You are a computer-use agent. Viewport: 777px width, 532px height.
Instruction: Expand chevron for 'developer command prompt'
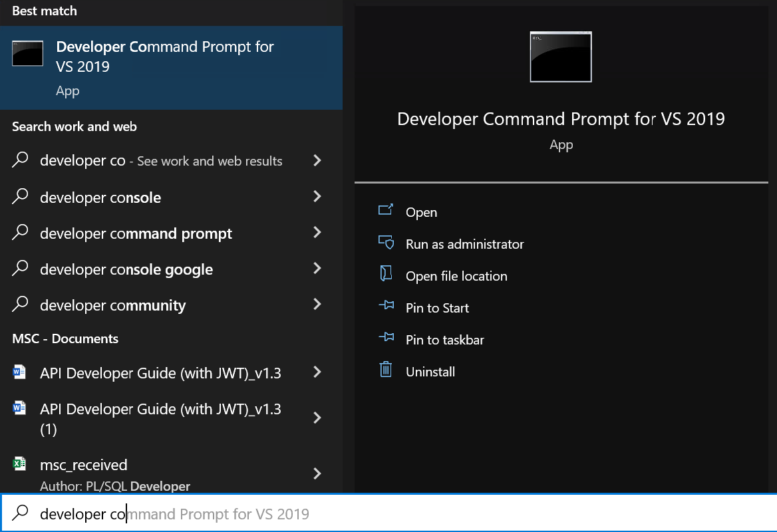pos(317,232)
